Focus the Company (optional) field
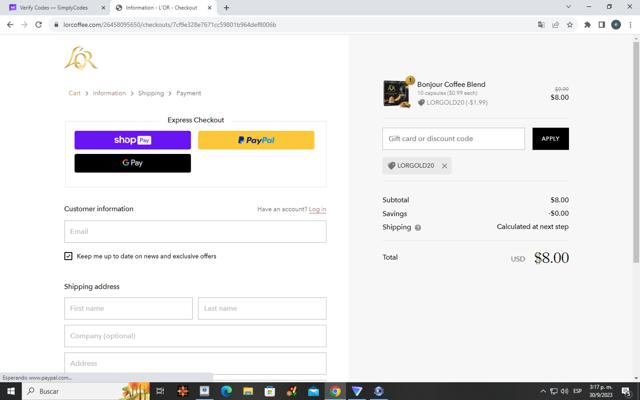This screenshot has height=400, width=640. 195,336
